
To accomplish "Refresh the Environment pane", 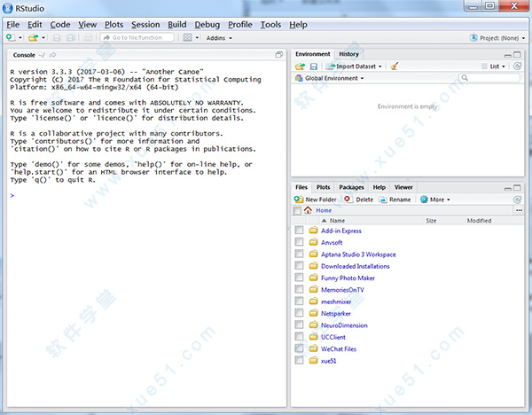I will click(x=517, y=67).
